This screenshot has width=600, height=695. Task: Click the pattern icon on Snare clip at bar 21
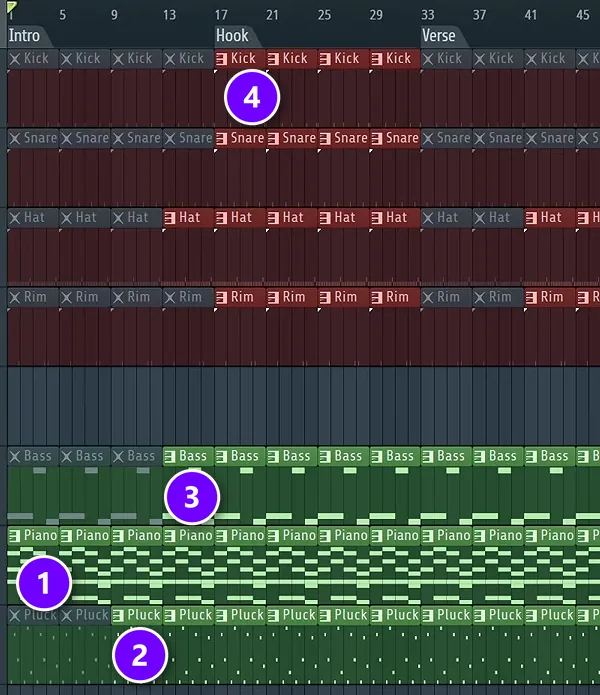273,138
